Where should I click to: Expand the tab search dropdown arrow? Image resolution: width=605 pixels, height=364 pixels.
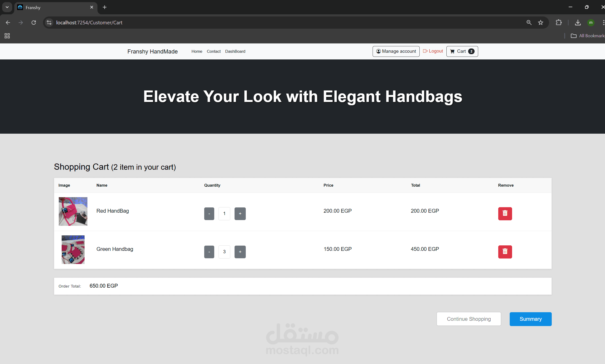point(7,7)
